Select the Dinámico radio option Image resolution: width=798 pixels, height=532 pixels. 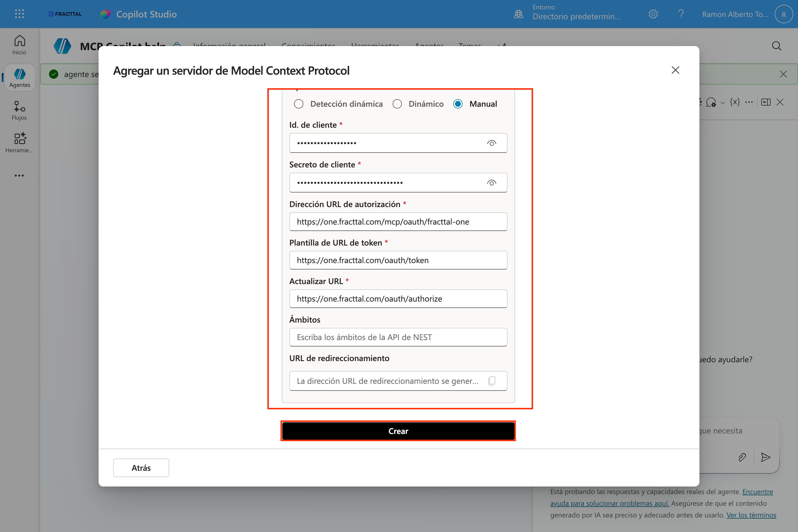[397, 104]
